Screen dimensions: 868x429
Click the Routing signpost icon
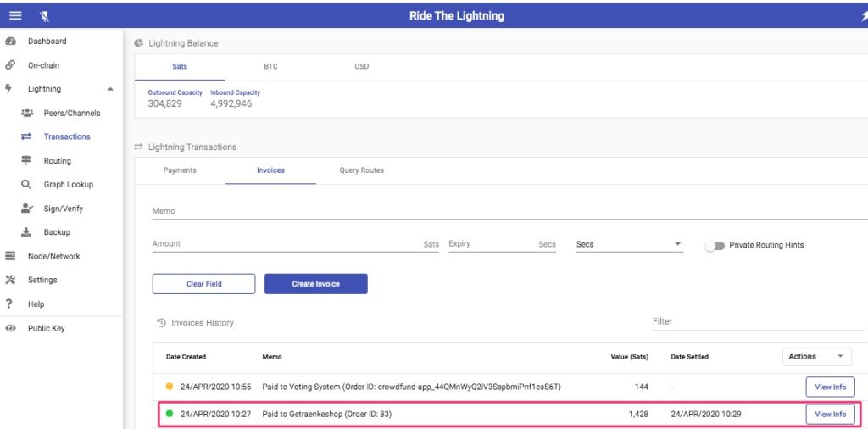[26, 160]
